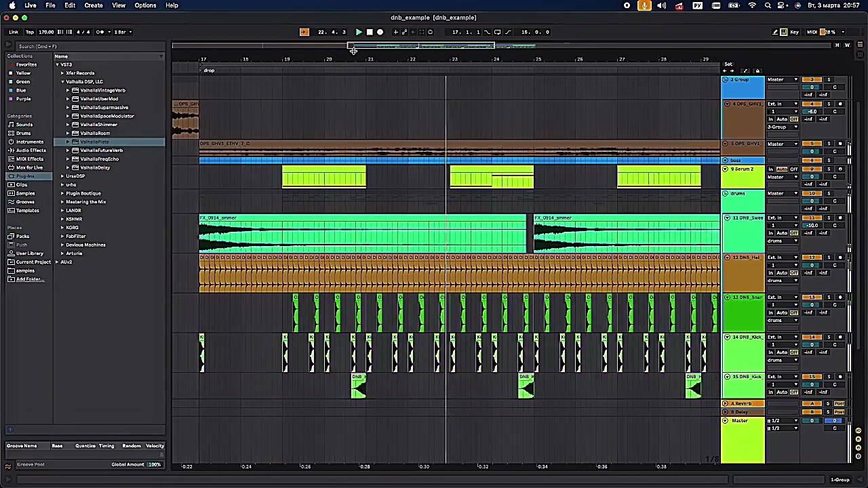The height and width of the screenshot is (488, 868).
Task: Collapse the VST3 folder
Action: (57, 64)
